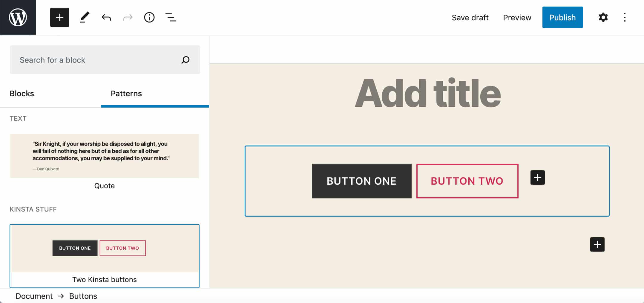
Task: Open the editor Settings sidebar
Action: [x=603, y=17]
